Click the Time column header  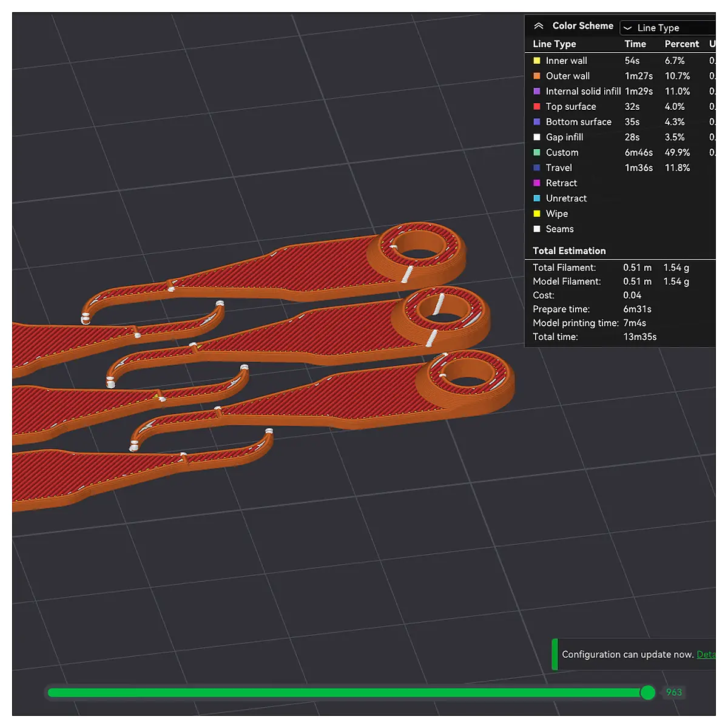tap(635, 44)
